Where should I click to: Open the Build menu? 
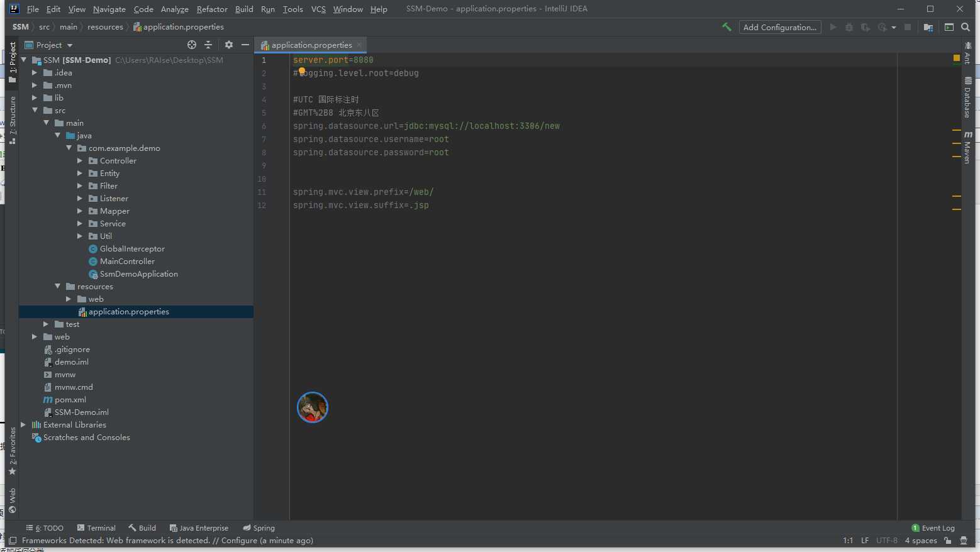click(244, 9)
